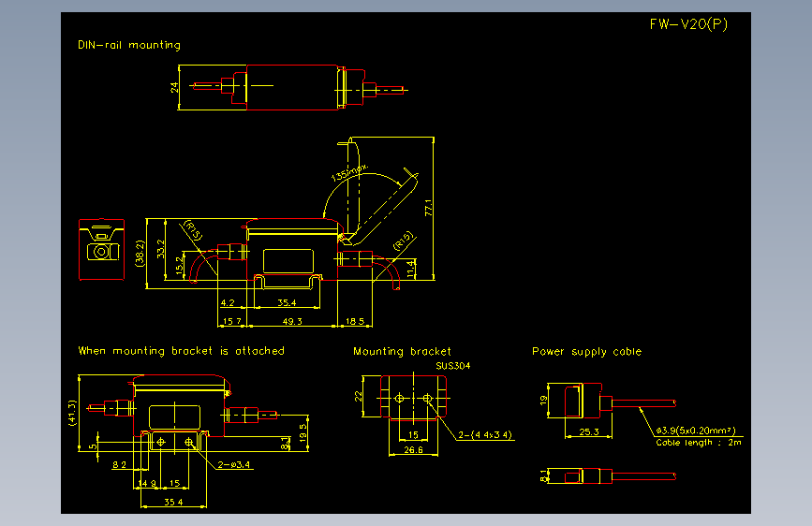Click the 18.5 dimension value

pyautogui.click(x=355, y=322)
